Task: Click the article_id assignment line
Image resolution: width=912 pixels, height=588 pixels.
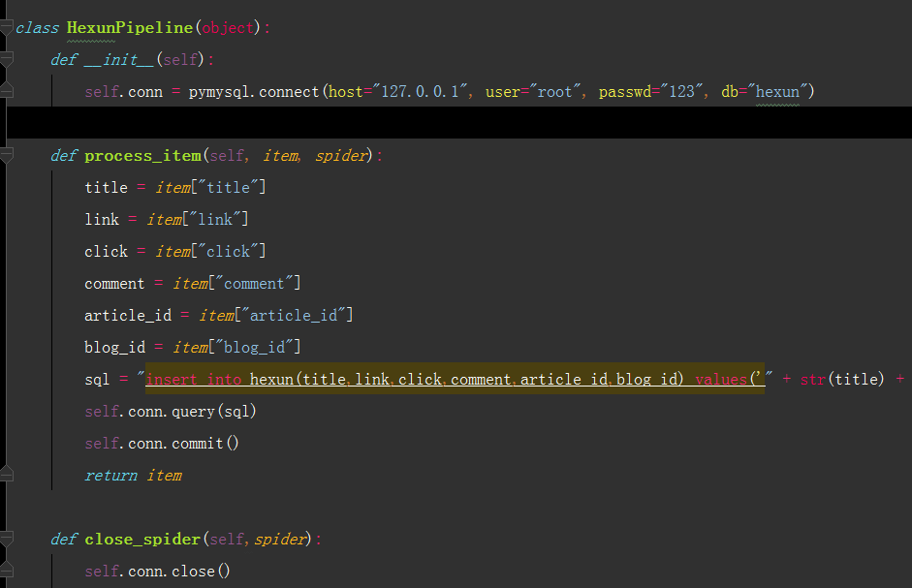Action: click(x=219, y=315)
